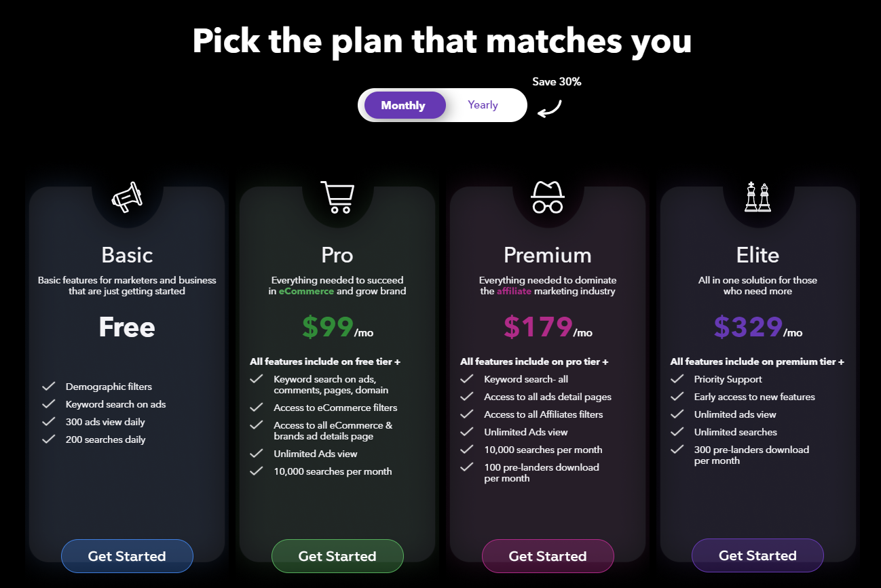Get started with the Premium plan
This screenshot has height=588, width=881.
click(548, 556)
